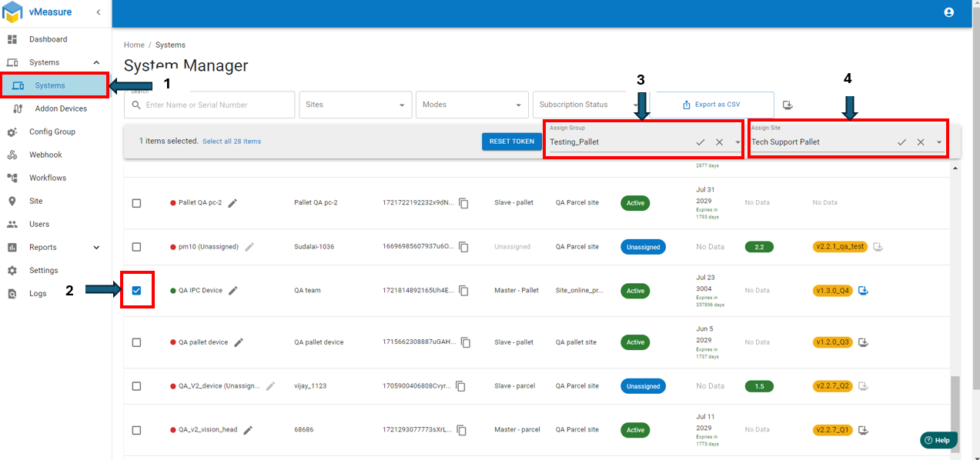
Task: Click Select all 28 items link
Action: tap(232, 142)
